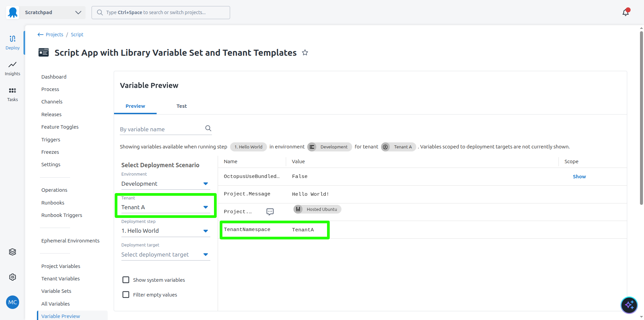The height and width of the screenshot is (320, 644).
Task: Select the Preview tab
Action: [135, 106]
